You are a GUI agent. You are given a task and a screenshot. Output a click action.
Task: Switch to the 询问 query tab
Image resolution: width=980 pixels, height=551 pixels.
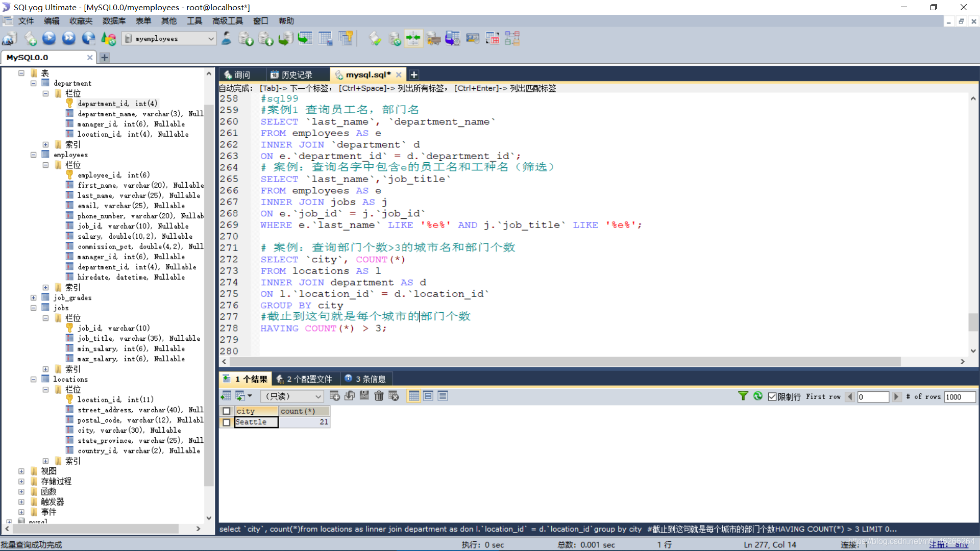click(x=242, y=75)
